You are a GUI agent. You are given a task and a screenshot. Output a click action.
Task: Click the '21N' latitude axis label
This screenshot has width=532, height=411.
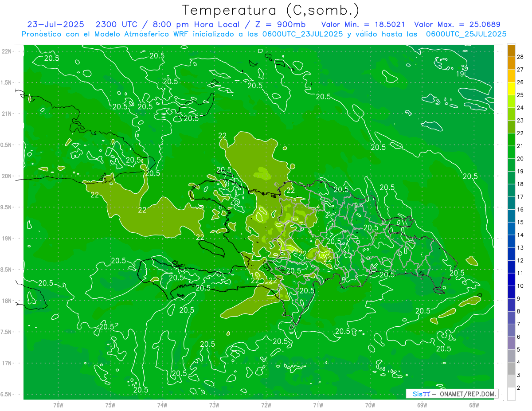(x=7, y=114)
